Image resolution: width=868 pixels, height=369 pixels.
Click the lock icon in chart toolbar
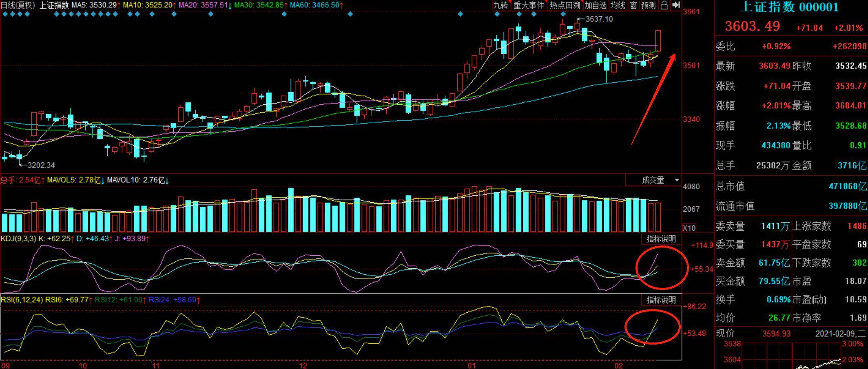[664, 5]
